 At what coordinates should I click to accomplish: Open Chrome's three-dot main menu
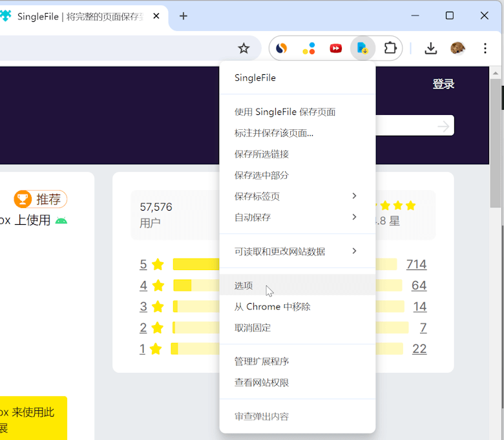tap(485, 48)
